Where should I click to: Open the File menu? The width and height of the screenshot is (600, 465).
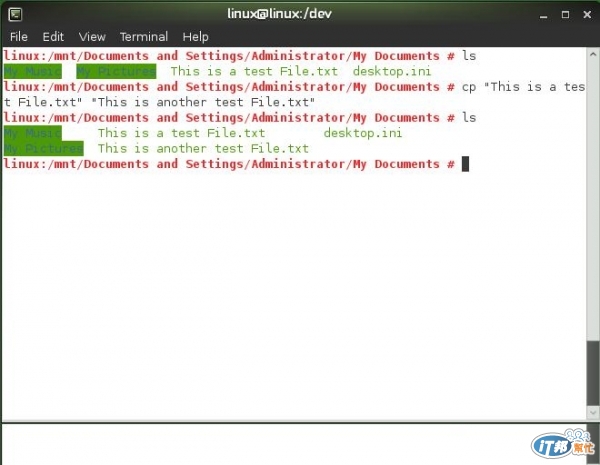pyautogui.click(x=19, y=37)
